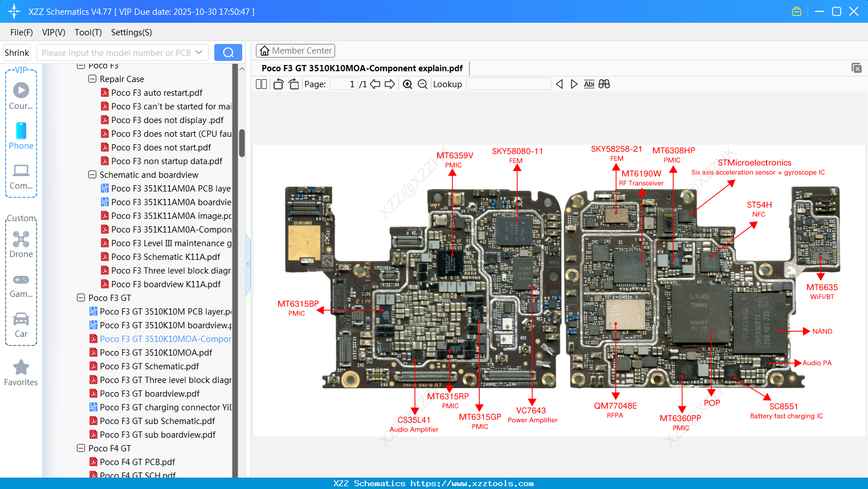Image resolution: width=868 pixels, height=489 pixels.
Task: Click inside the Lookup search field
Action: (508, 84)
